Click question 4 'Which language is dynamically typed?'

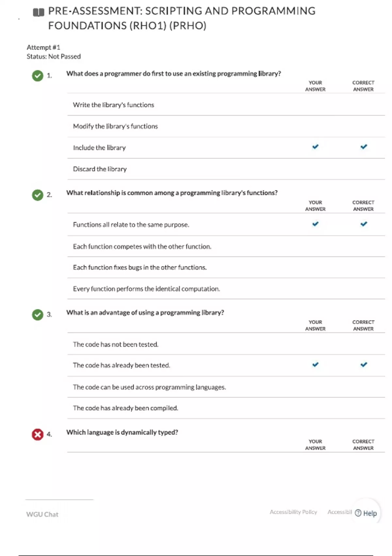[122, 432]
